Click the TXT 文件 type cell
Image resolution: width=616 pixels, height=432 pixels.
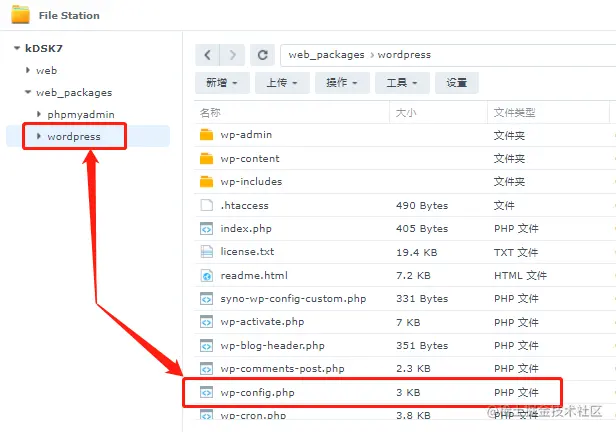pos(516,252)
